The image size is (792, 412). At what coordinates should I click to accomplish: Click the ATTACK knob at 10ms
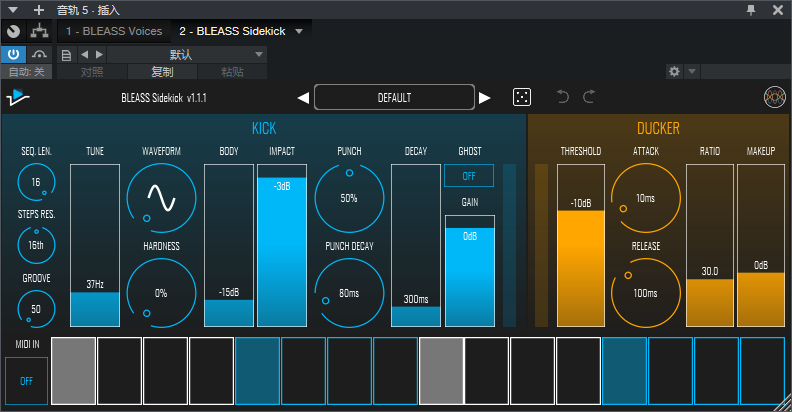(646, 197)
